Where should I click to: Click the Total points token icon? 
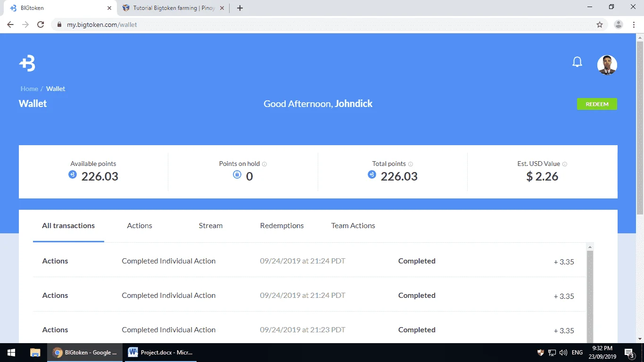(x=372, y=175)
